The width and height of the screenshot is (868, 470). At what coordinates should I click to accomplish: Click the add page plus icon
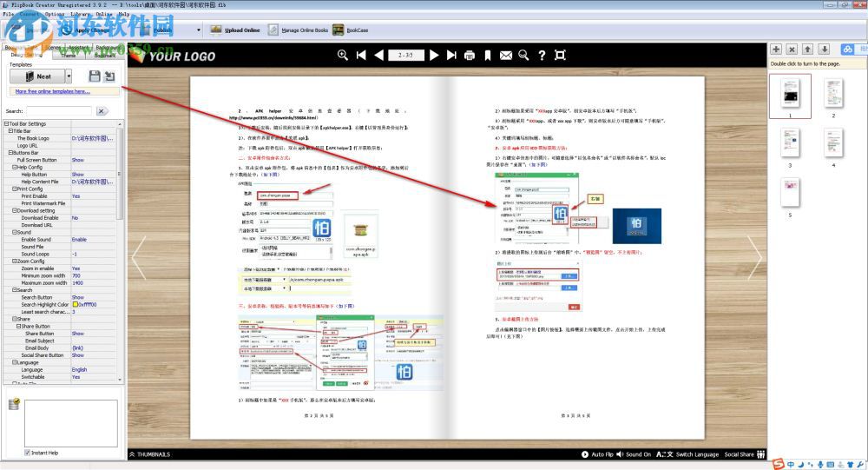point(776,50)
